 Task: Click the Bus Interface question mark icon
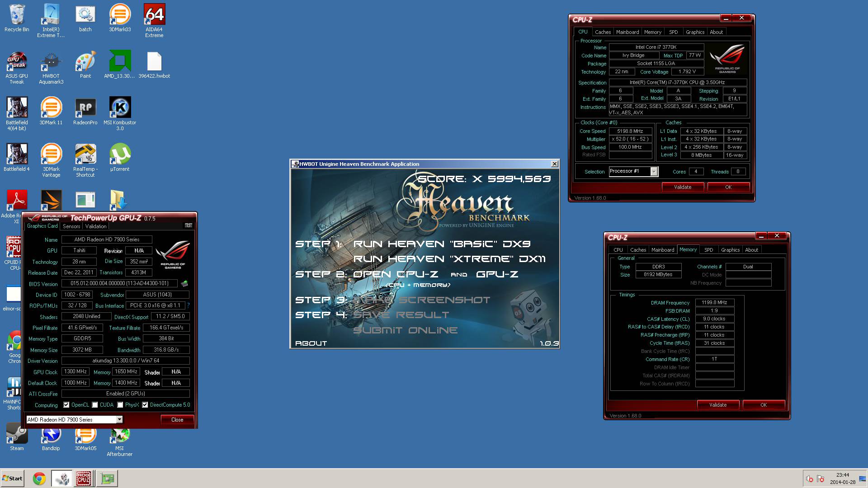[189, 305]
